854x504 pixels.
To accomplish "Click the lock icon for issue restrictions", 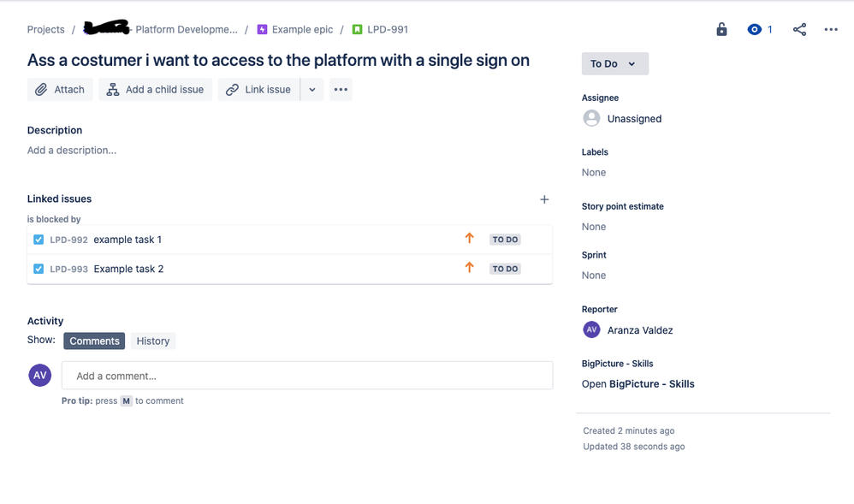I will click(721, 29).
